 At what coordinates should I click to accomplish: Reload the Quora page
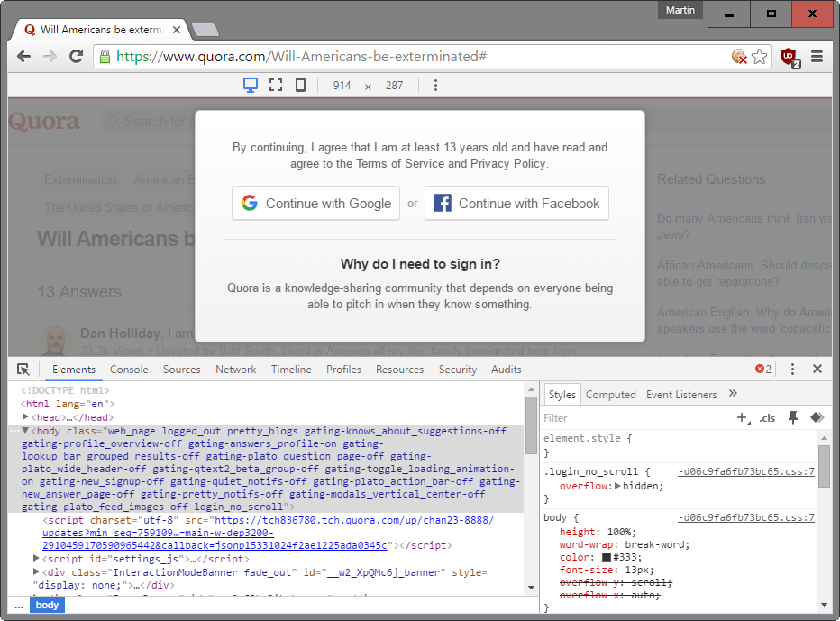[77, 55]
